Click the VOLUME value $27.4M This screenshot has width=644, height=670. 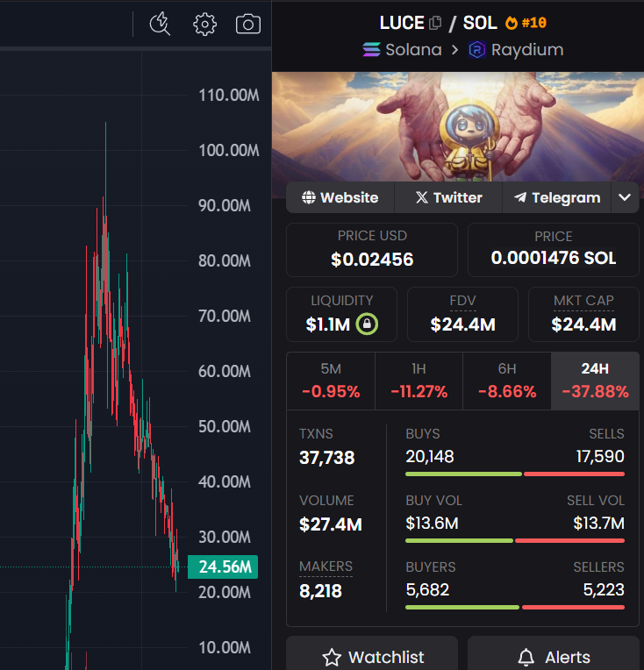coord(331,524)
